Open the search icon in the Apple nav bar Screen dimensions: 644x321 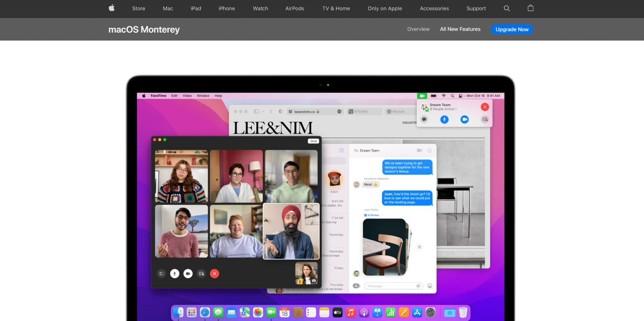507,8
